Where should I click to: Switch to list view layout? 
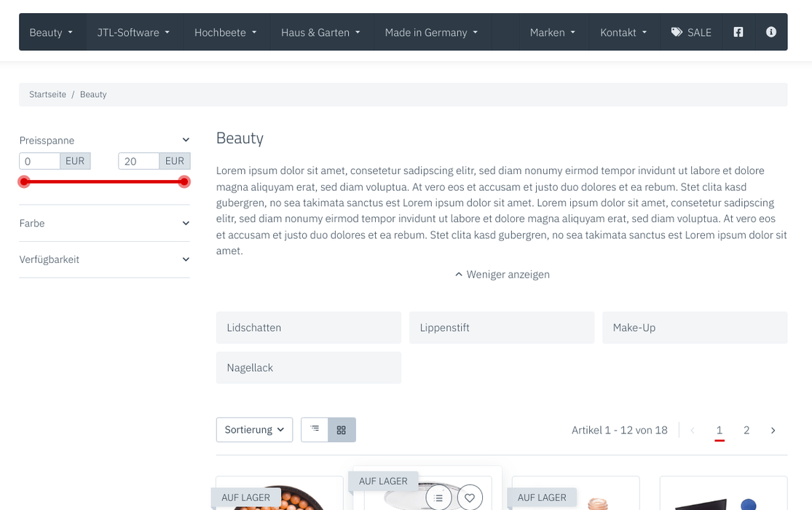pos(315,430)
